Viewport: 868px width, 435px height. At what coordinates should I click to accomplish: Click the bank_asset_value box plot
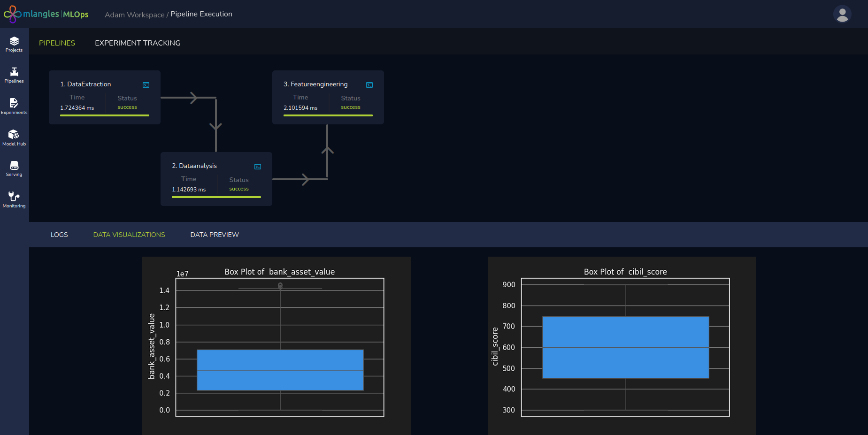280,346
